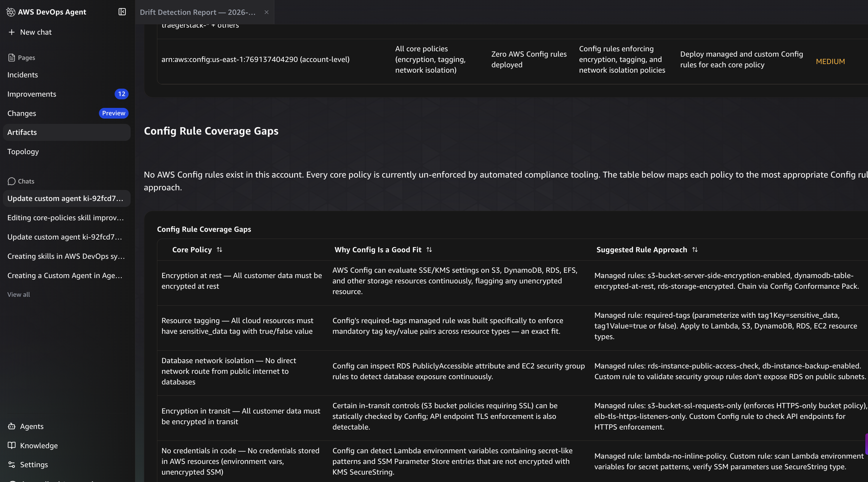868x482 pixels.
Task: Open chat 'Creating skills in AWS DevOps sy…'
Action: pos(67,256)
